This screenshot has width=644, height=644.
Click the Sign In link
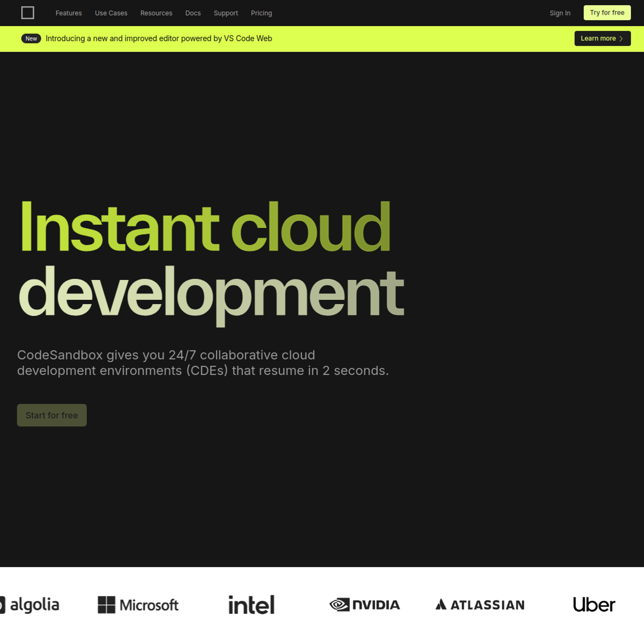560,13
